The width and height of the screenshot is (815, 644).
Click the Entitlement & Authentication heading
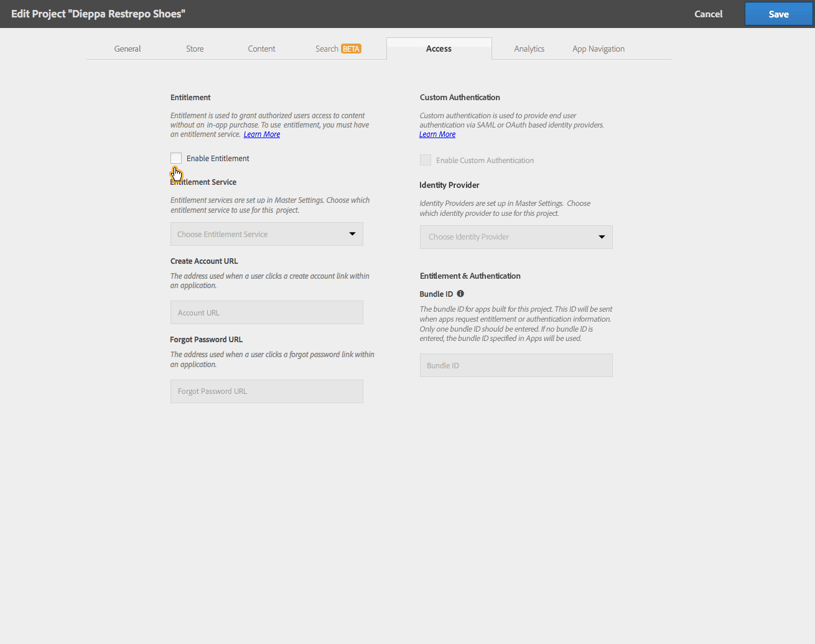coord(470,276)
